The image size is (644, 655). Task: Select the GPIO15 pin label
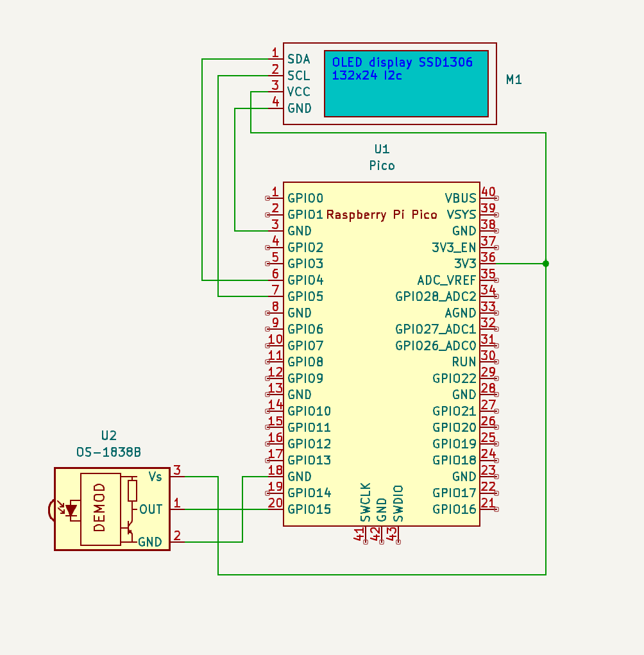(x=309, y=509)
